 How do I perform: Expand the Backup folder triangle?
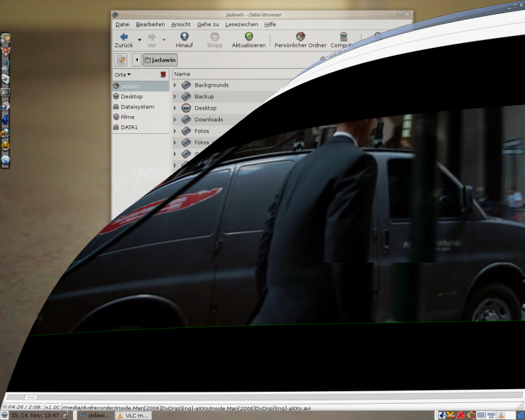[175, 96]
